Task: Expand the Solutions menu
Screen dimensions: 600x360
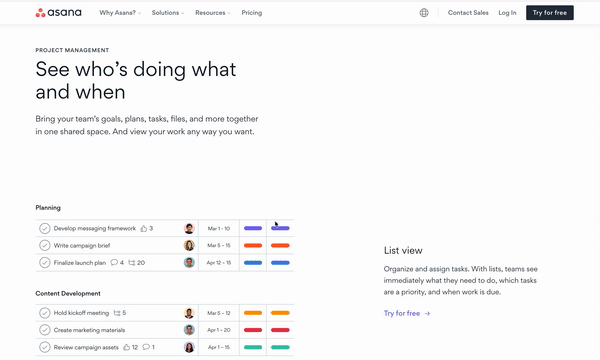Action: [168, 13]
